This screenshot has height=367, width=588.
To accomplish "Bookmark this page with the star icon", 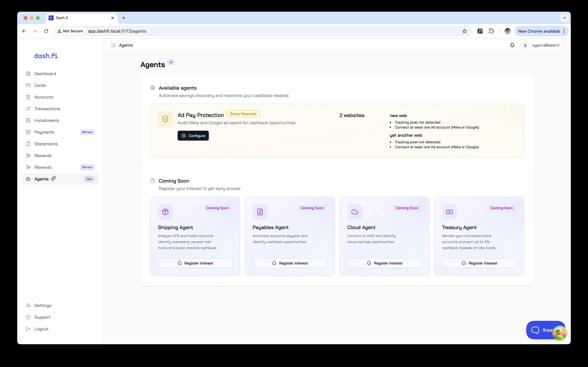I will (465, 31).
